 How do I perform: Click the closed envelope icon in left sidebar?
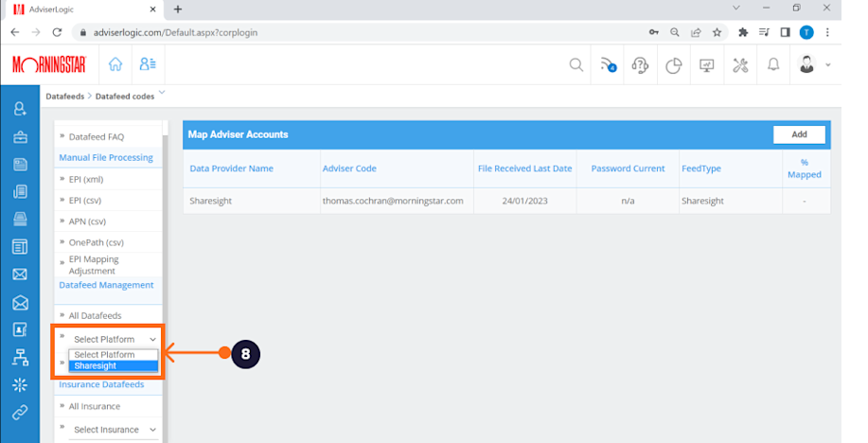click(x=20, y=275)
